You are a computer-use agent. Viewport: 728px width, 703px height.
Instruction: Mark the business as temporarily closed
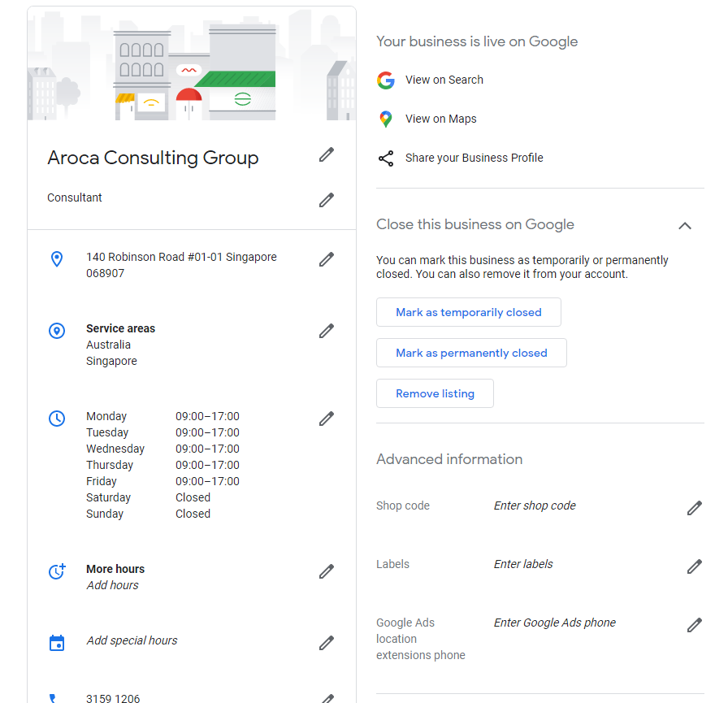[468, 312]
